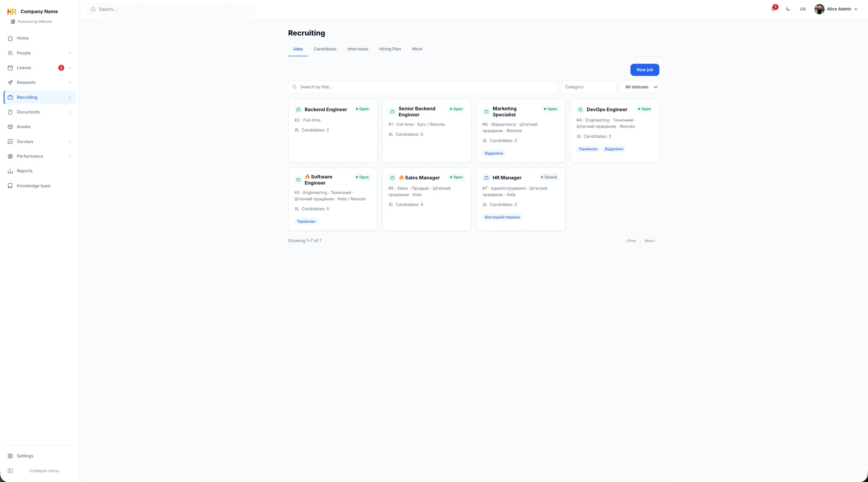Open the notifications bell icon
Viewport: 868px width, 482px height.
coord(773,9)
